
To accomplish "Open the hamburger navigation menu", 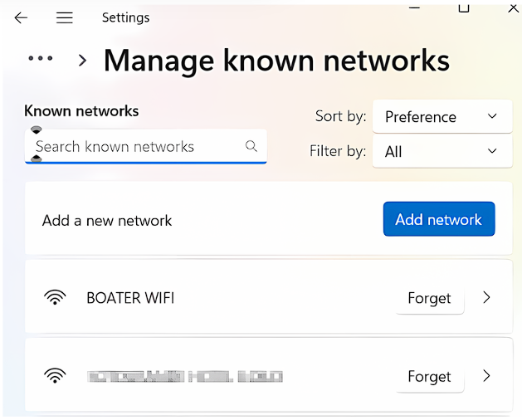I will (x=64, y=17).
